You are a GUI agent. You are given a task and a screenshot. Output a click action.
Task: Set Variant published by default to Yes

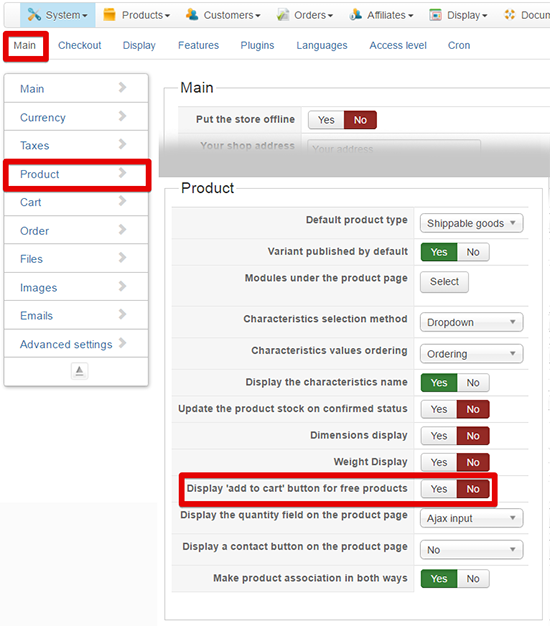click(x=439, y=252)
